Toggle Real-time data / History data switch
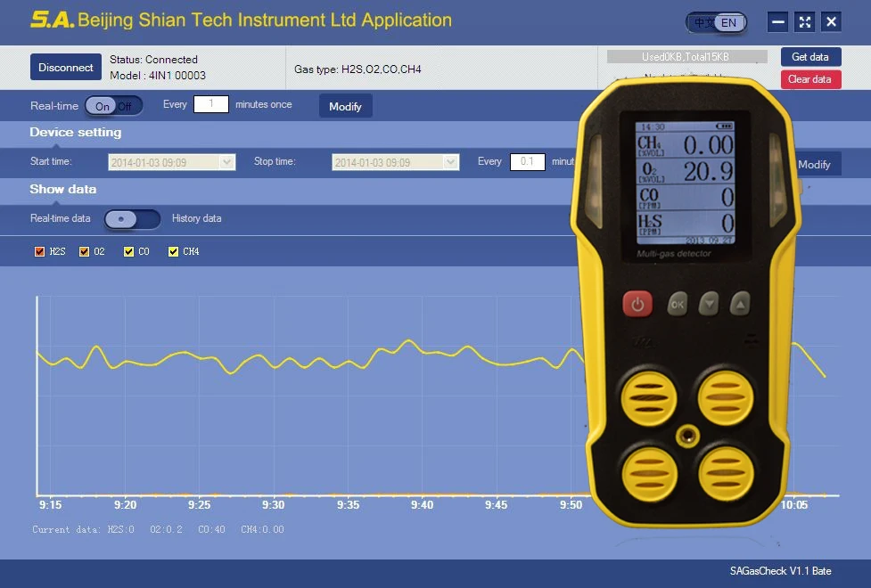 click(132, 219)
